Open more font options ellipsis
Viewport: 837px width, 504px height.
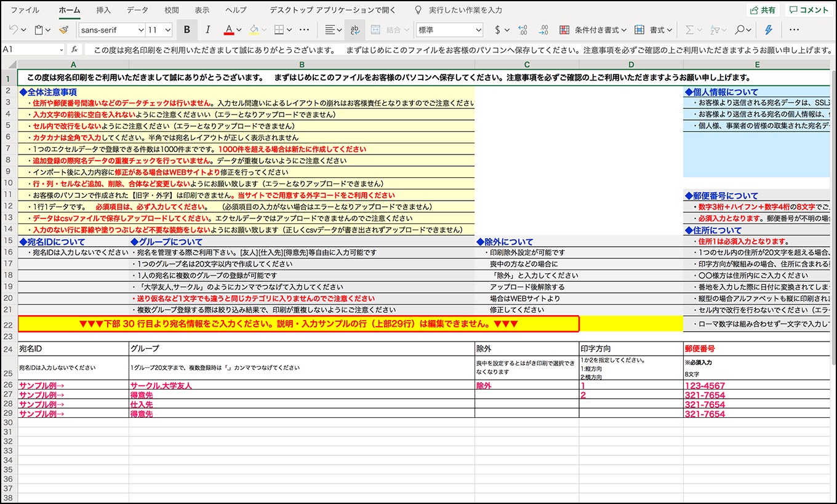pyautogui.click(x=304, y=30)
